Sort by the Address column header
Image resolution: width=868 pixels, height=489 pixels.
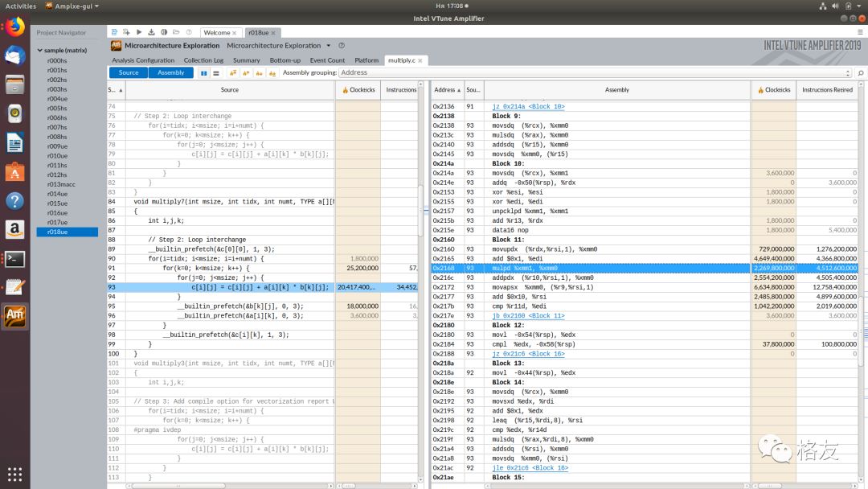(x=448, y=90)
